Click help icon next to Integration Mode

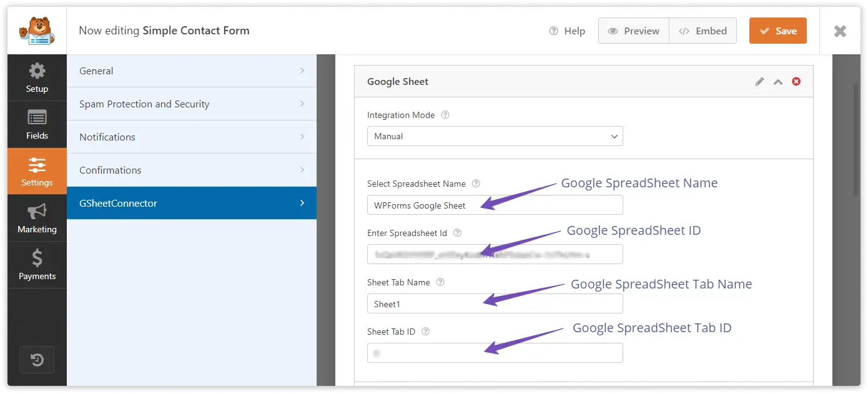tap(445, 115)
